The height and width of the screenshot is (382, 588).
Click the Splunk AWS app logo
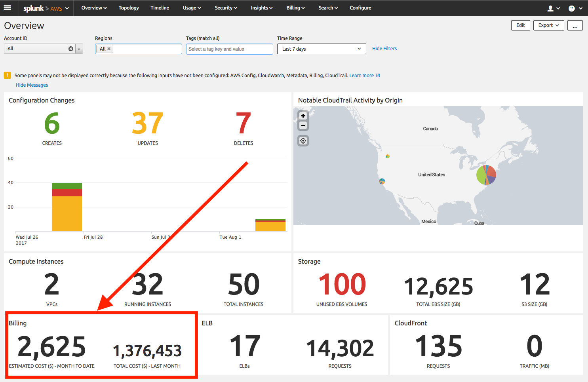coord(43,8)
